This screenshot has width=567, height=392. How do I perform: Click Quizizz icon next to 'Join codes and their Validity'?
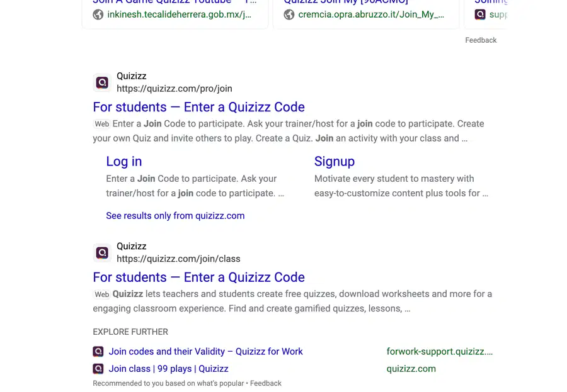click(98, 352)
